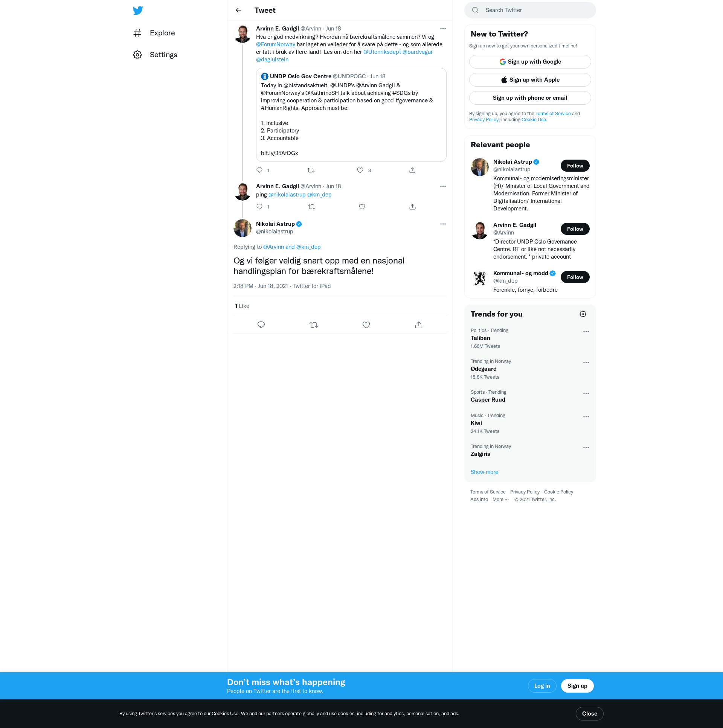The width and height of the screenshot is (723, 728).
Task: Sign up with Apple
Action: click(529, 80)
